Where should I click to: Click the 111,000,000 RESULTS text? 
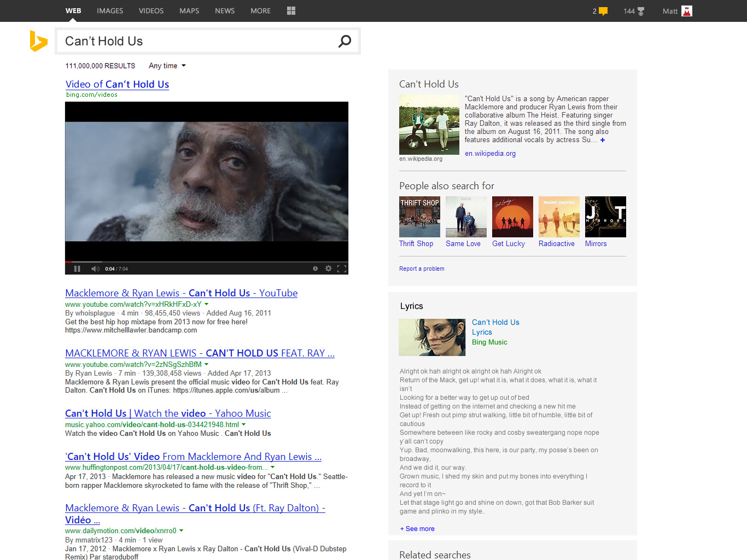click(x=100, y=66)
